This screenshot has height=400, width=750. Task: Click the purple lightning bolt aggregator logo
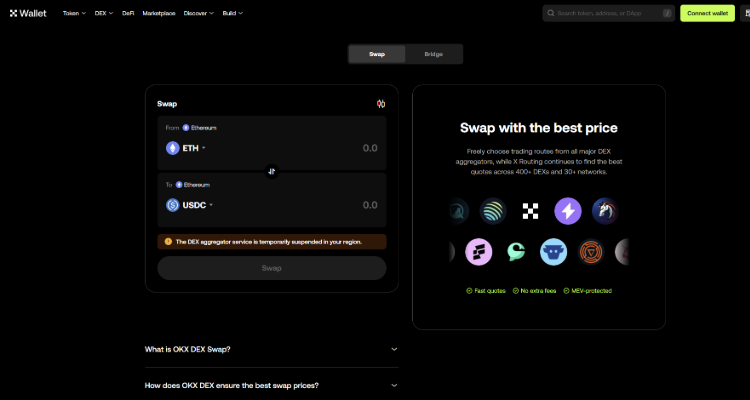tap(568, 211)
